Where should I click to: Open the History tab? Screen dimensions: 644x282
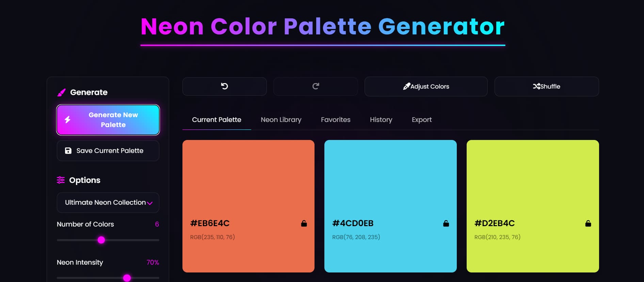tap(381, 120)
